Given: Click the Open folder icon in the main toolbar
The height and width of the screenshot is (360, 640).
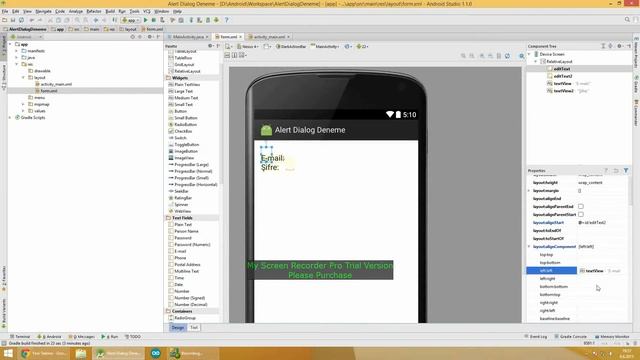Looking at the screenshot, I should (4, 20).
